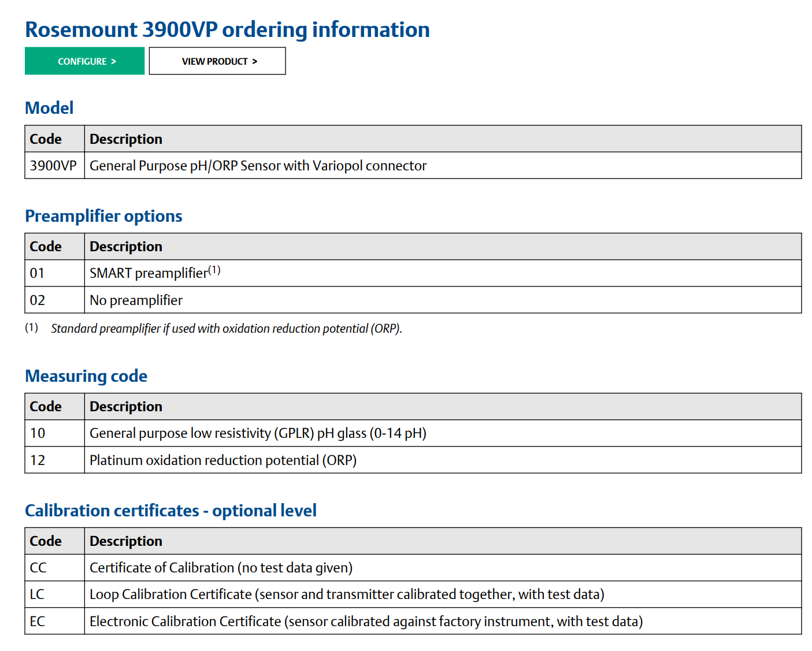Click the Standard preamplifier footnote text
Image resolution: width=812 pixels, height=651 pixels.
tap(226, 329)
